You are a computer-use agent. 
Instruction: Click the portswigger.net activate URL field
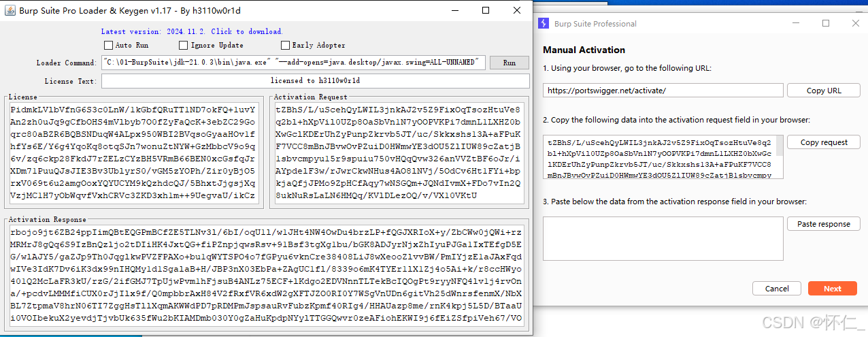click(663, 91)
